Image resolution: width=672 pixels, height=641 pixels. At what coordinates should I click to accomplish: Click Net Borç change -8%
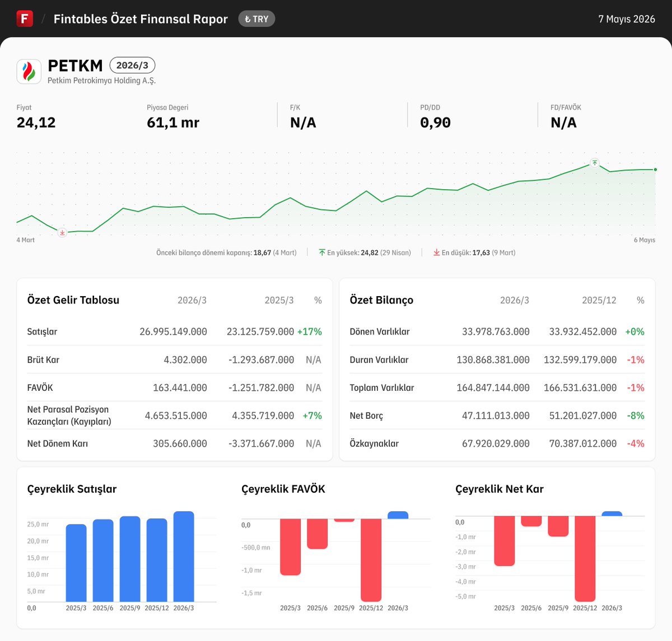(x=636, y=415)
